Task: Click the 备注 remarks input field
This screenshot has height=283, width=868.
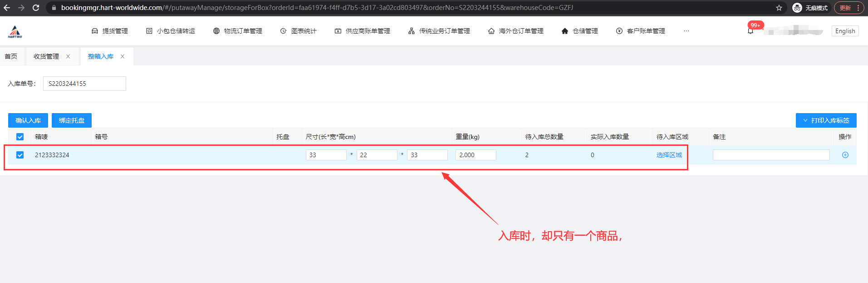Action: pyautogui.click(x=771, y=155)
